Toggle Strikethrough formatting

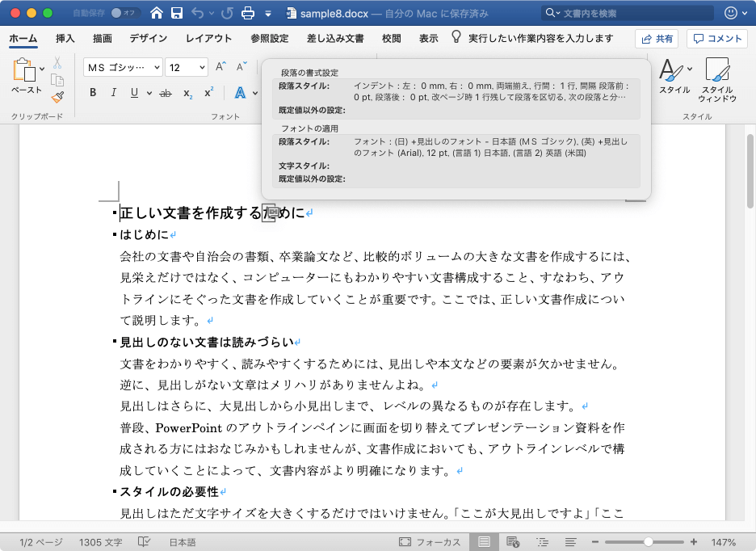166,93
